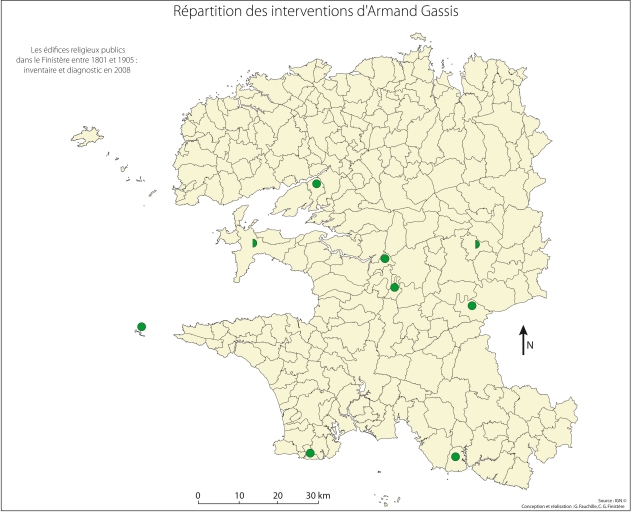
Task: Select the green dot directly west of the north arrow
Action: pyautogui.click(x=472, y=306)
